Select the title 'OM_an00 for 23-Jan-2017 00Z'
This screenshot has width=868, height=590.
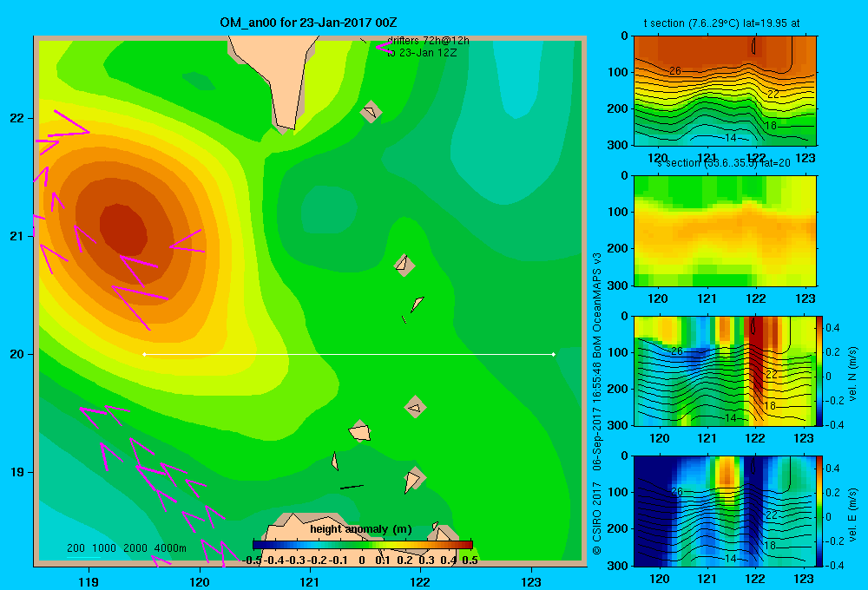click(x=308, y=23)
